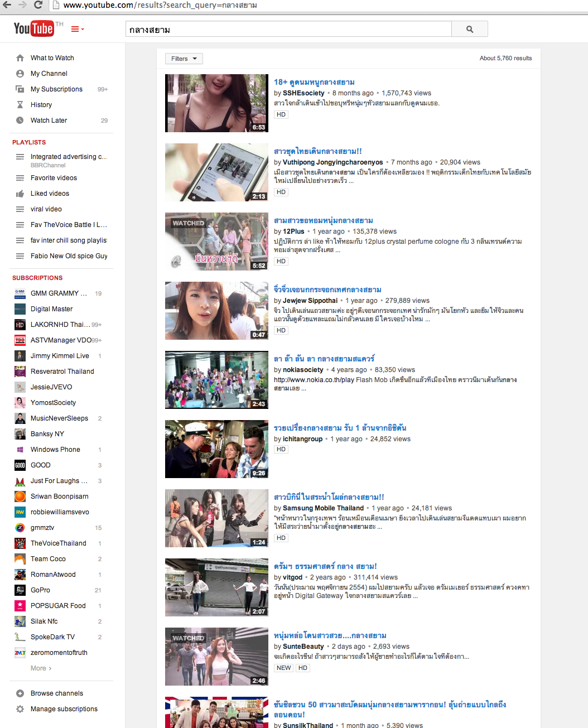Click the Liked videos thumbs-up icon
588x728 pixels.
coord(20,194)
